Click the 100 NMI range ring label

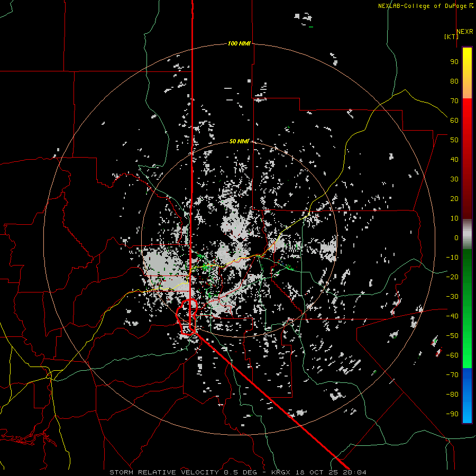click(x=239, y=43)
